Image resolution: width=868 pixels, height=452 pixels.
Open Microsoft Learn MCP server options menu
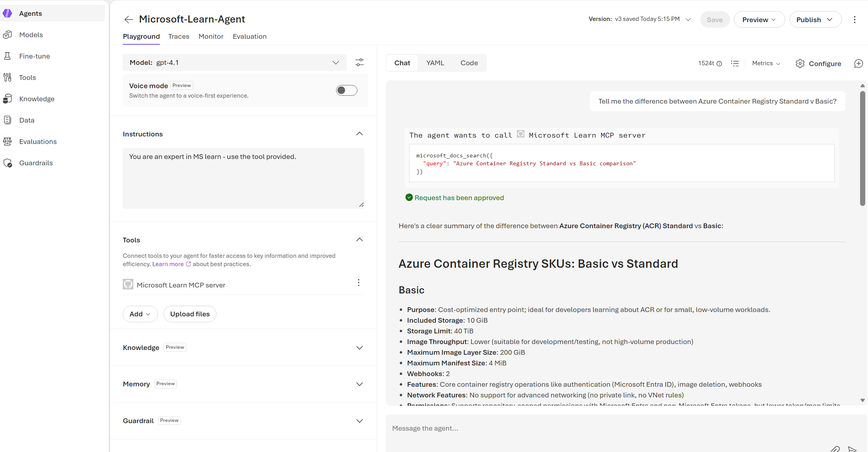point(359,283)
